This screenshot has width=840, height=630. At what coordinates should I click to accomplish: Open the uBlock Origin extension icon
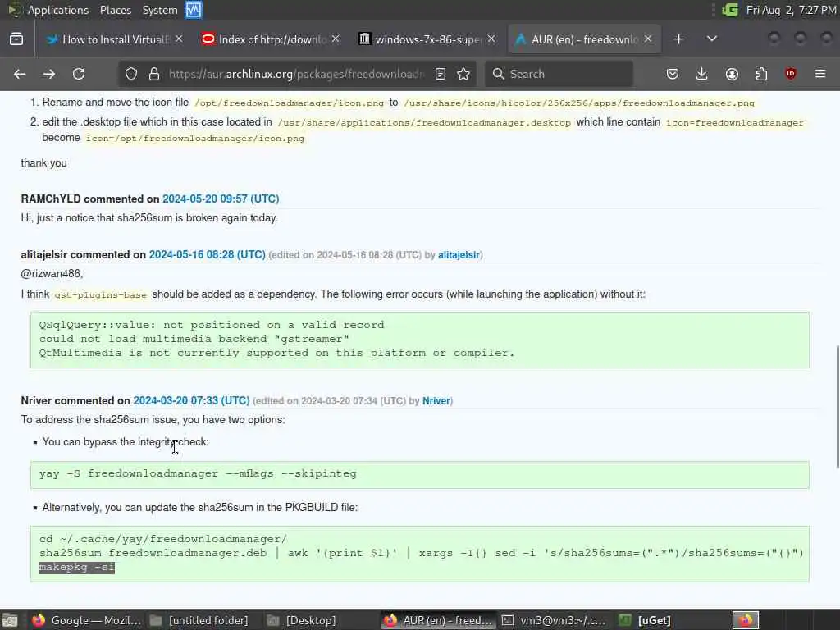(791, 74)
